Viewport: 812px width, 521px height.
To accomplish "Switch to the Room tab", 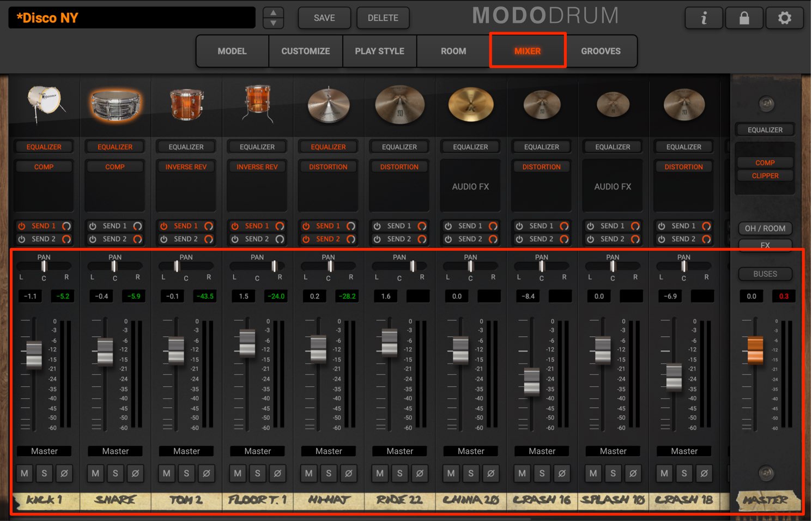I will [453, 51].
